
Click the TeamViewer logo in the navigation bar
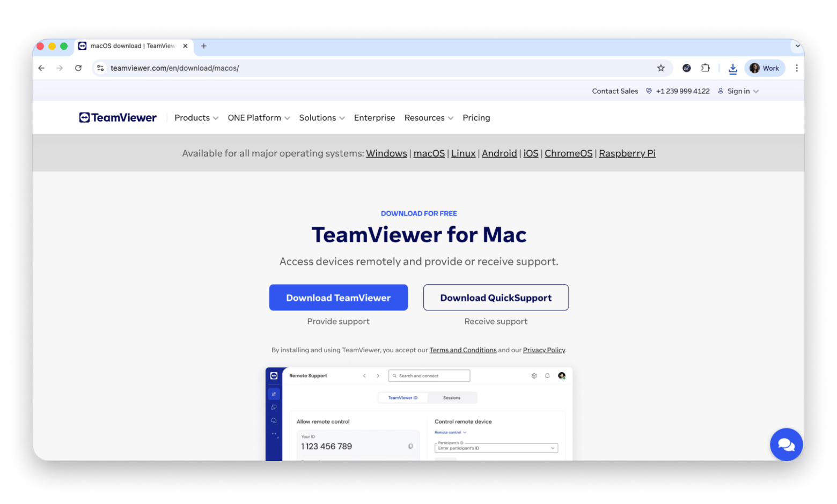tap(118, 117)
